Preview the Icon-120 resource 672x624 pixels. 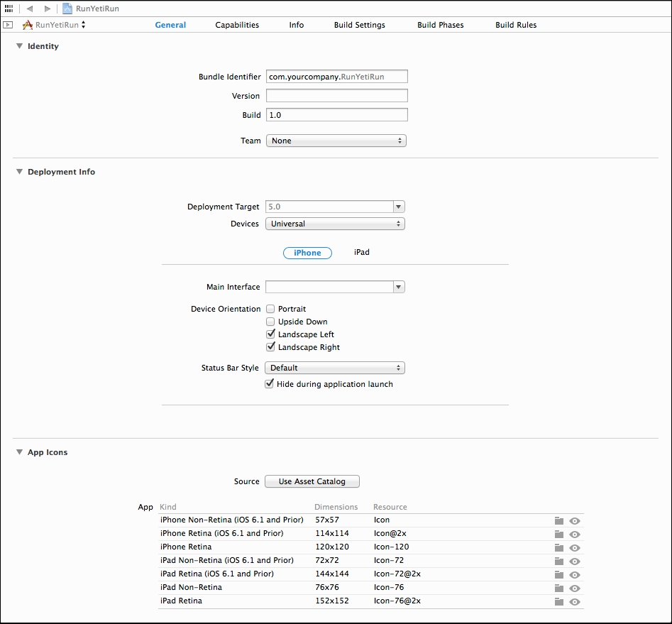point(575,547)
